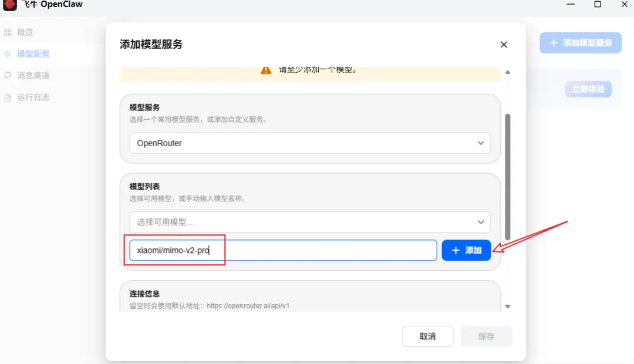634x364 pixels.
Task: Click the 模型配置 sidebar icon
Action: coord(8,54)
